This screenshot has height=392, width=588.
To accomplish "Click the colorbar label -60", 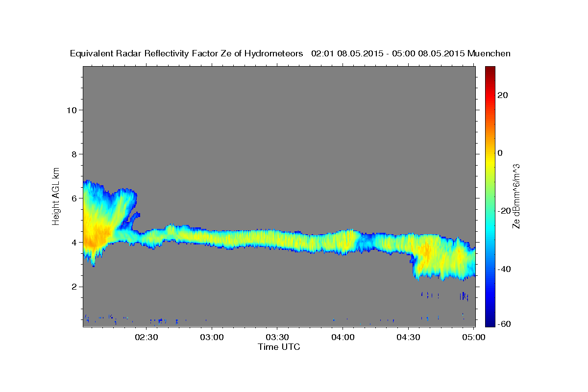I will (504, 324).
